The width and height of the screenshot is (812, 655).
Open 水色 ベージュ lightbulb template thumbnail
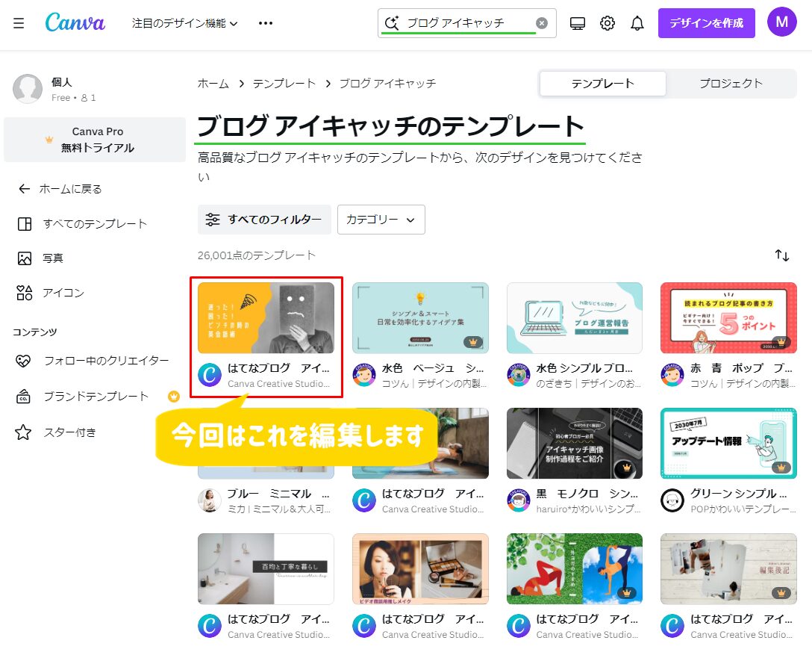coord(420,317)
